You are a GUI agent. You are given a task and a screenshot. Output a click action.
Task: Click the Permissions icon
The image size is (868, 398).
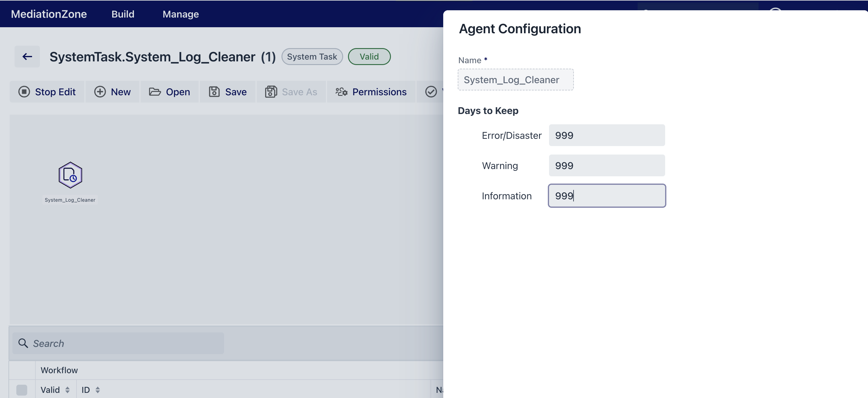click(341, 92)
